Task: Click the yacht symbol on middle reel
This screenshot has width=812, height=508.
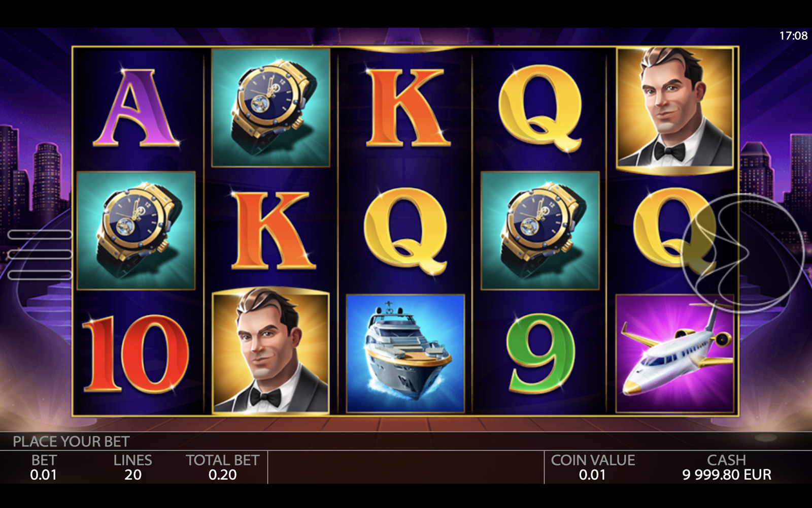Action: [x=405, y=354]
